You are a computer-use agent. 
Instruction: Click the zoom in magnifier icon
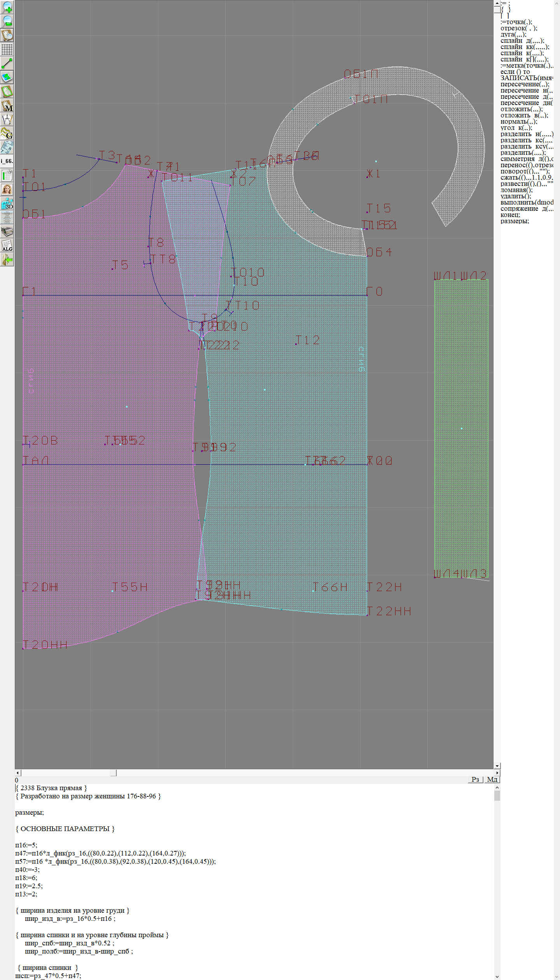(x=7, y=7)
